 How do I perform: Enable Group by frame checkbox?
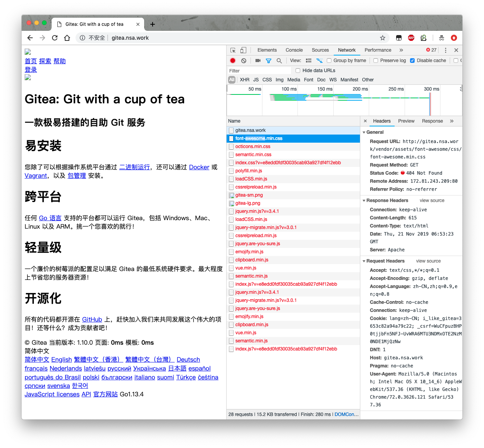[329, 61]
